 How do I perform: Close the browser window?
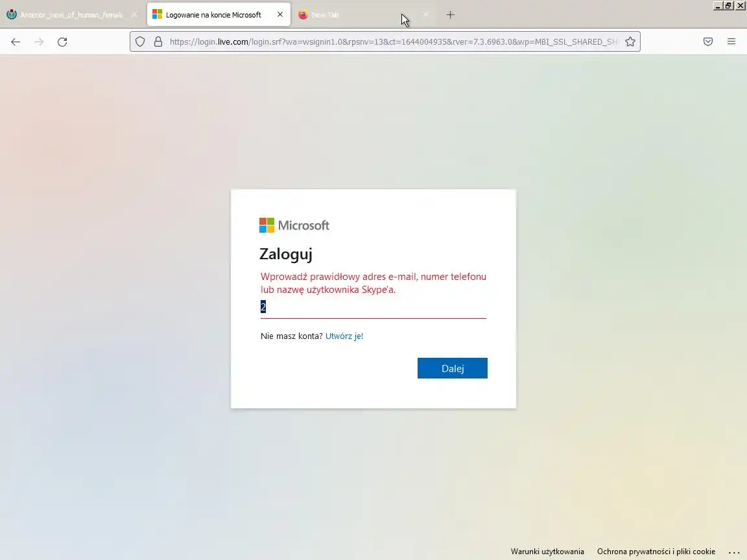pos(741,6)
